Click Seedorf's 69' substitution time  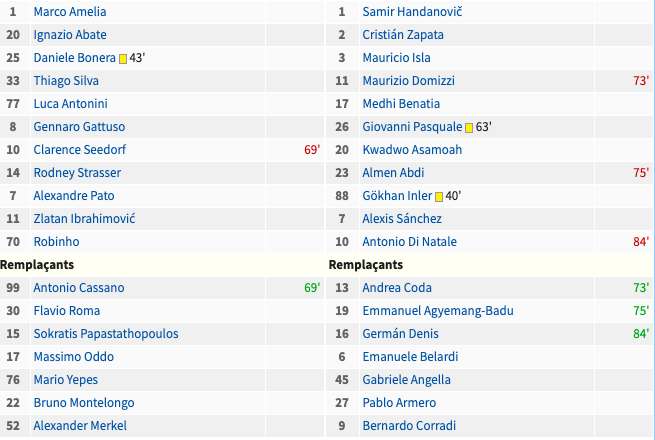[311, 150]
